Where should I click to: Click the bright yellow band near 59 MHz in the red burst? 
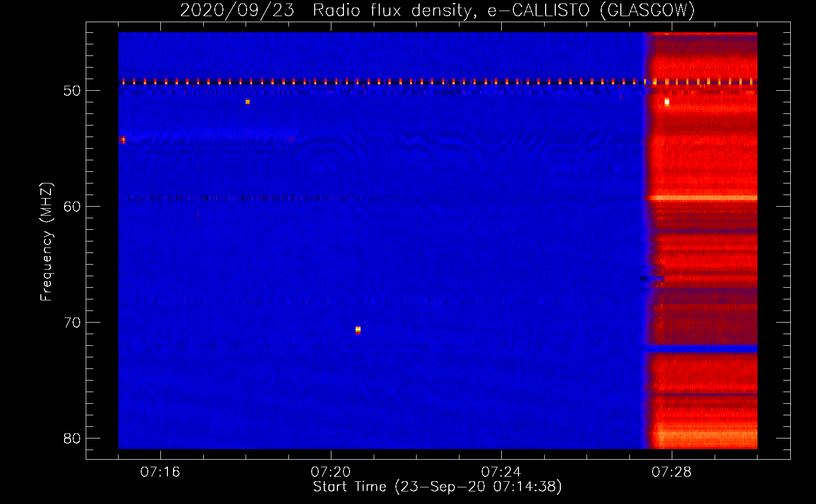703,198
